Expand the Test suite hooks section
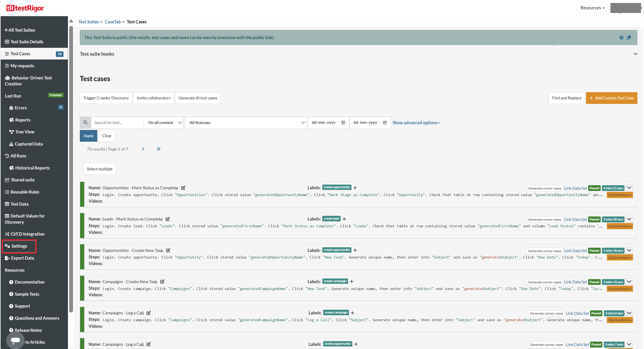 (635, 54)
